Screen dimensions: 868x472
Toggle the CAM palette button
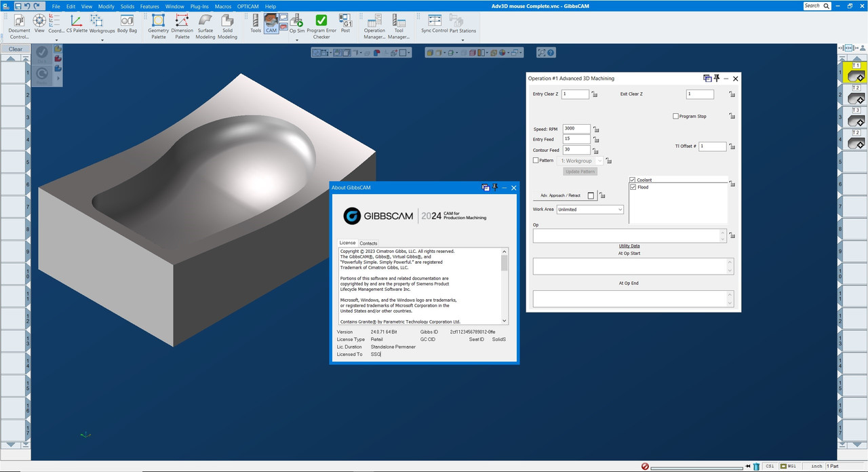point(271,24)
